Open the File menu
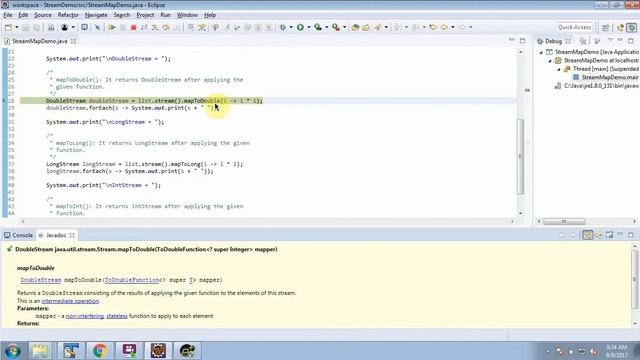Image resolution: width=640 pixels, height=360 pixels. pos(8,15)
